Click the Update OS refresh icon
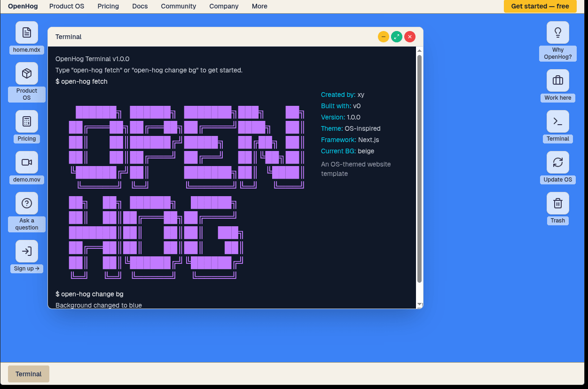 coord(557,162)
